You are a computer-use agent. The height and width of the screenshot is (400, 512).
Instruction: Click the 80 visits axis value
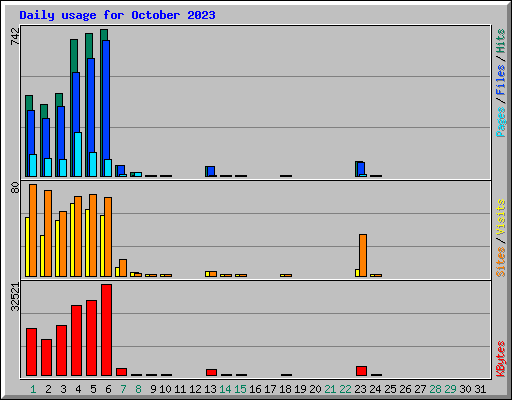click(x=15, y=187)
